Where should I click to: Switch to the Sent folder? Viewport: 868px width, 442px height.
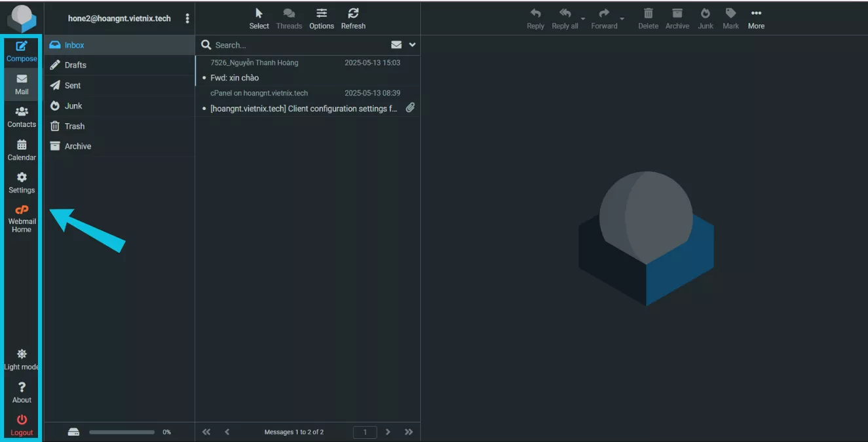[72, 85]
